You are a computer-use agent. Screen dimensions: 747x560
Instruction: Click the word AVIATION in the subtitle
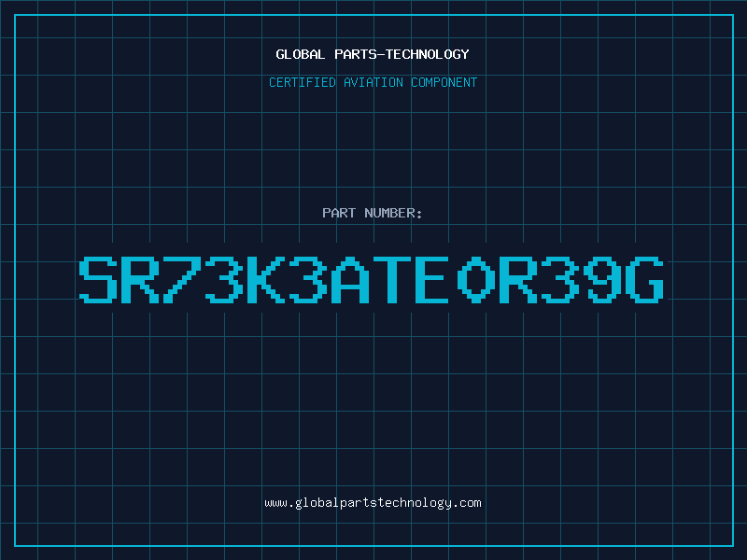(373, 82)
